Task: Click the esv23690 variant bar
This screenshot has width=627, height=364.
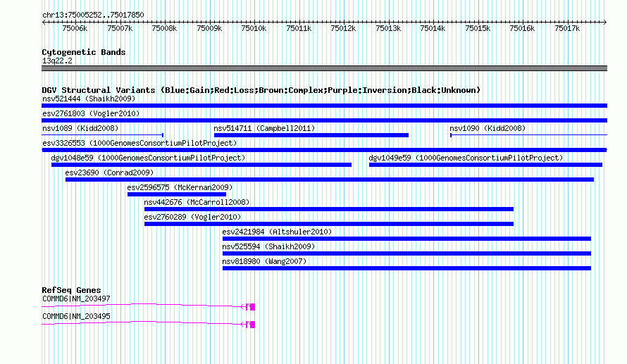Action: click(x=330, y=180)
